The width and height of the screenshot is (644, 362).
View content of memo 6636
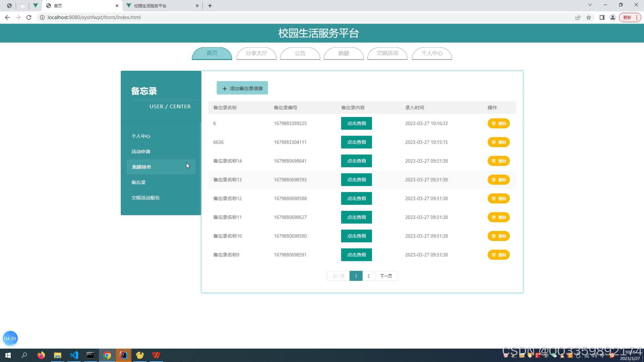click(x=357, y=142)
